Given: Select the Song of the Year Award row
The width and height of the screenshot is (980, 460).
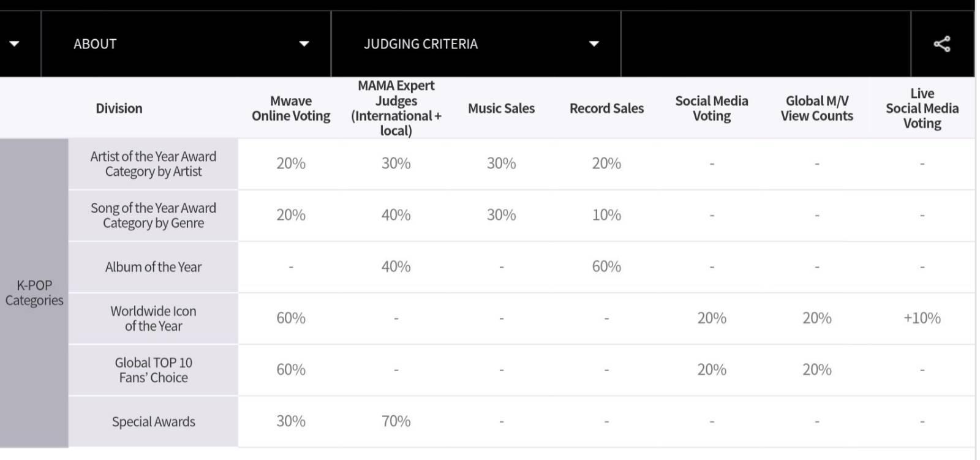Looking at the screenshot, I should pos(521,215).
